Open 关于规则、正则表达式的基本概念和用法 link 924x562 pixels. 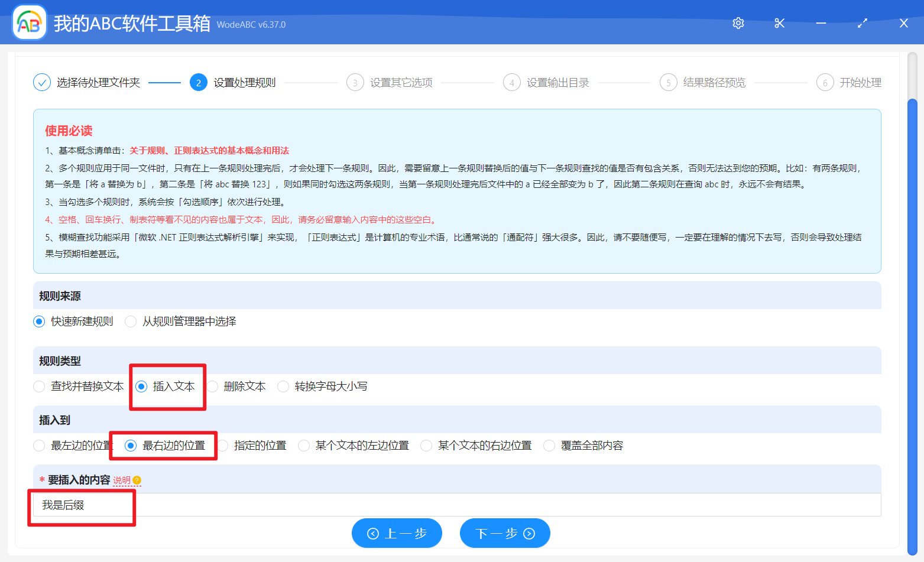coord(209,151)
